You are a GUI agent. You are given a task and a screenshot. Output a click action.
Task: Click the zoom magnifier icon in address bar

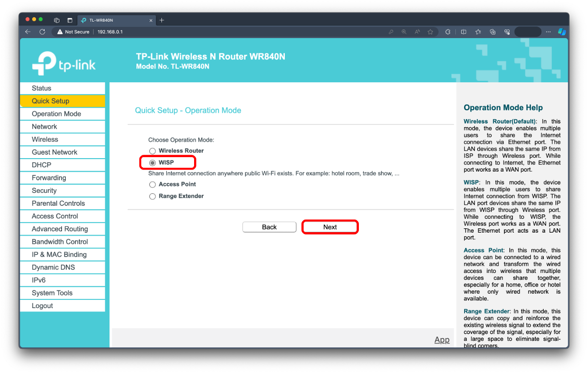point(404,32)
